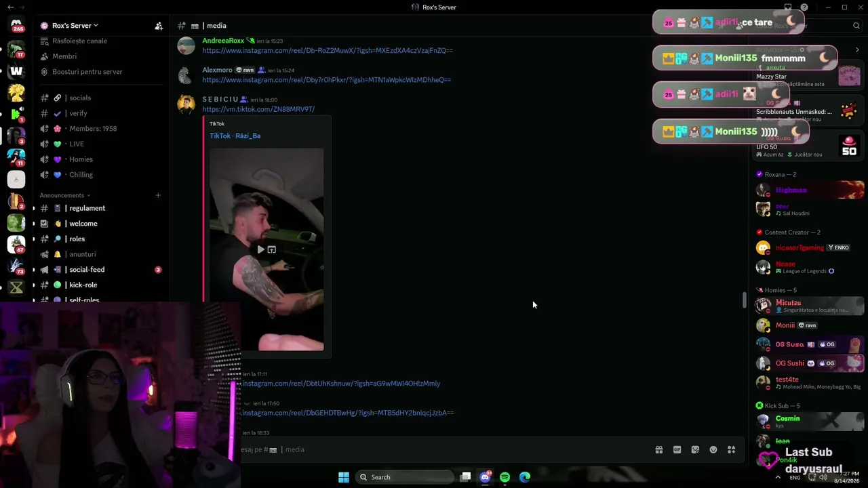Viewport: 868px width, 488px height.
Task: Open the sticker picker in the message bar
Action: (695, 449)
